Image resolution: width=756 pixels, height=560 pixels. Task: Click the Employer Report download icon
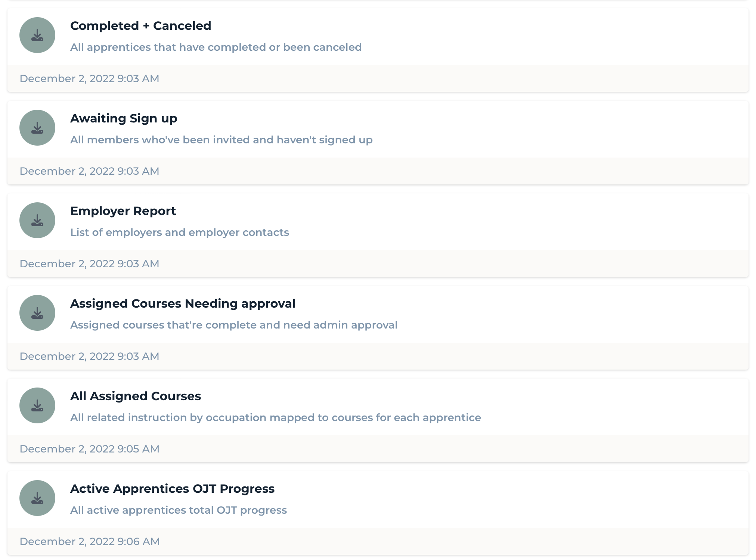[x=37, y=220]
